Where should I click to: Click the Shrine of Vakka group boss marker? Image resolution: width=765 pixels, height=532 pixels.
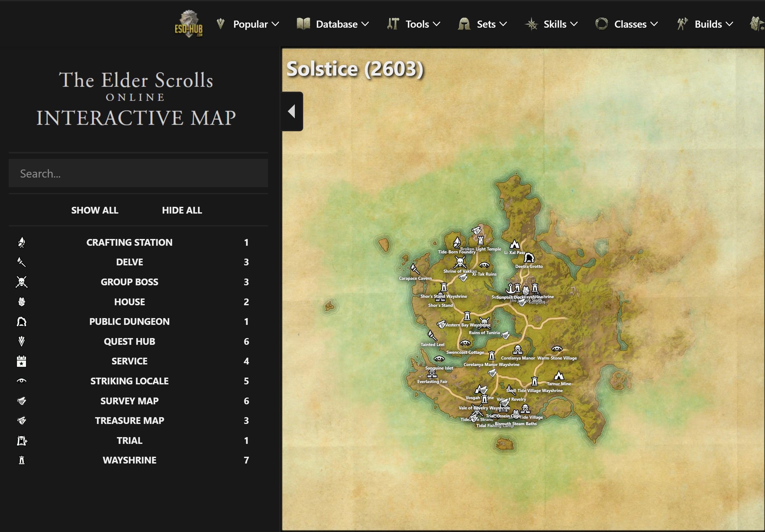pos(460,263)
